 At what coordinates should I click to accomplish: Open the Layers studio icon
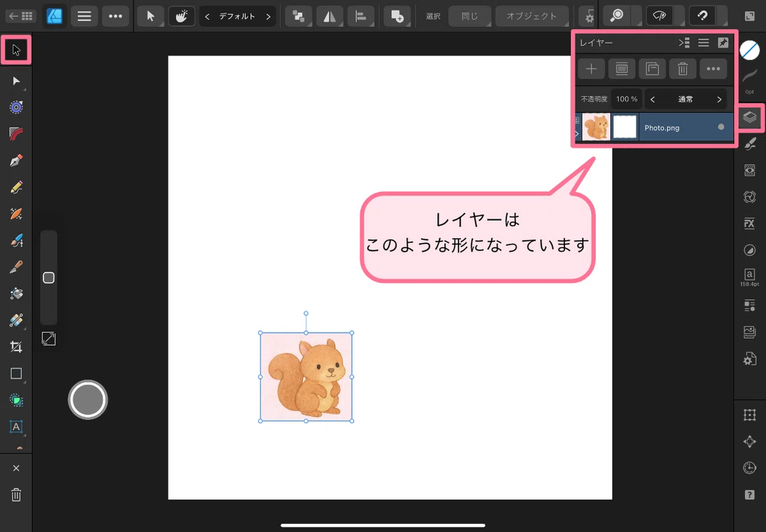749,117
